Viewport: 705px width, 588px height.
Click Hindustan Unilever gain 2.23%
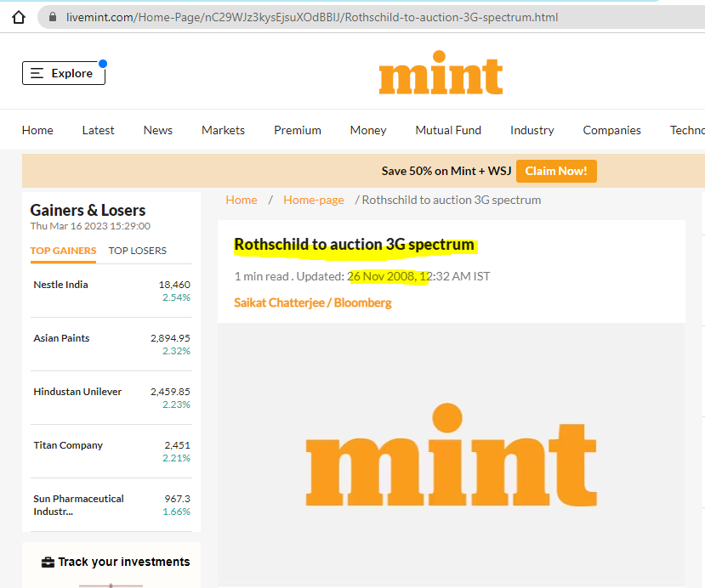click(176, 404)
